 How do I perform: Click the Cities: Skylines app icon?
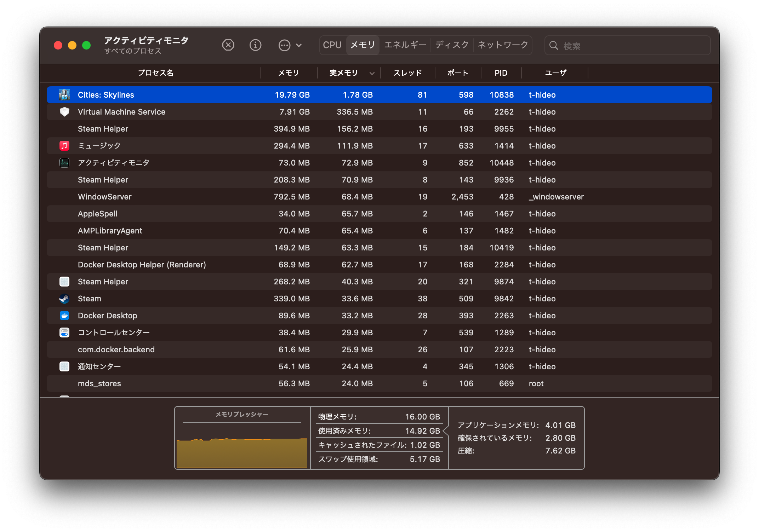(64, 95)
